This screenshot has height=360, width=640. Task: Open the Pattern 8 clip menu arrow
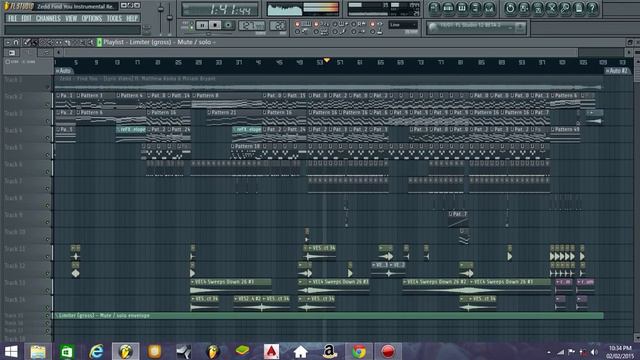click(x=194, y=96)
